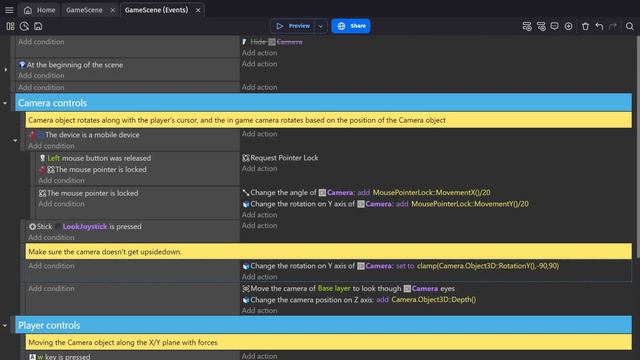Viewport: 640px width, 360px height.
Task: Save the project with the save icon
Action: pyautogui.click(x=38, y=26)
